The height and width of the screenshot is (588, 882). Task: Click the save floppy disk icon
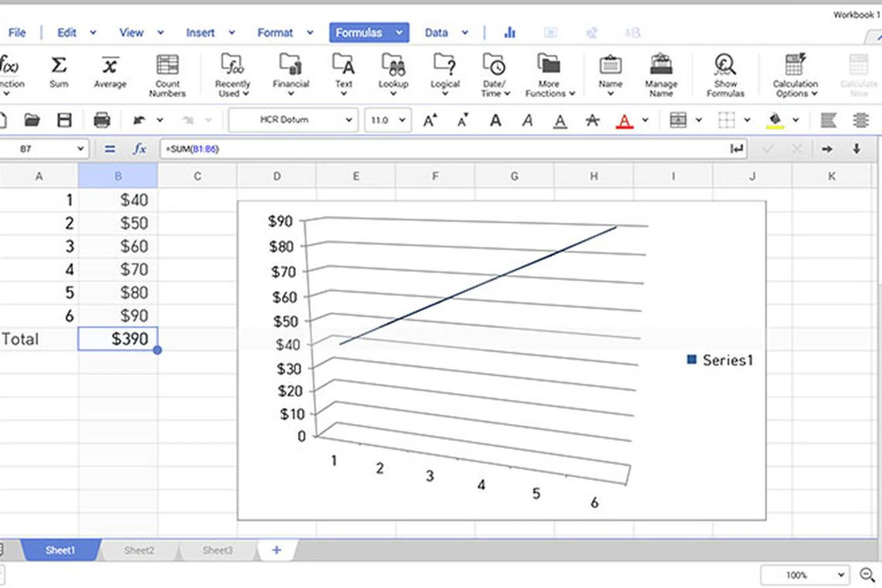64,120
